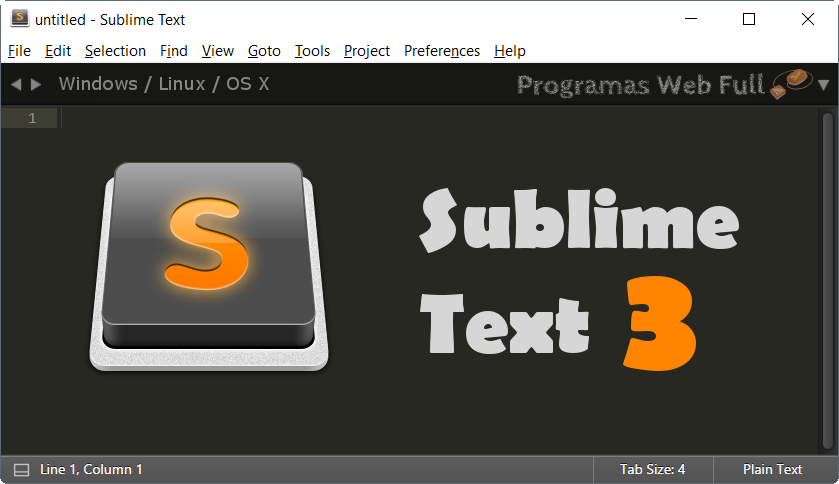Open the Find menu
839x484 pixels.
[x=174, y=51]
